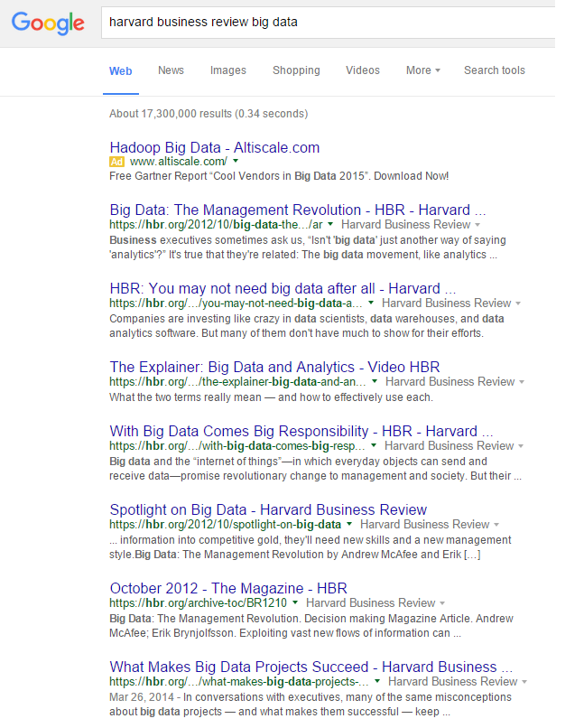Screen dimensions: 584x728
Task: Click the https://hbr.org/archive-toc/BR1210 URL text
Action: coord(198,602)
